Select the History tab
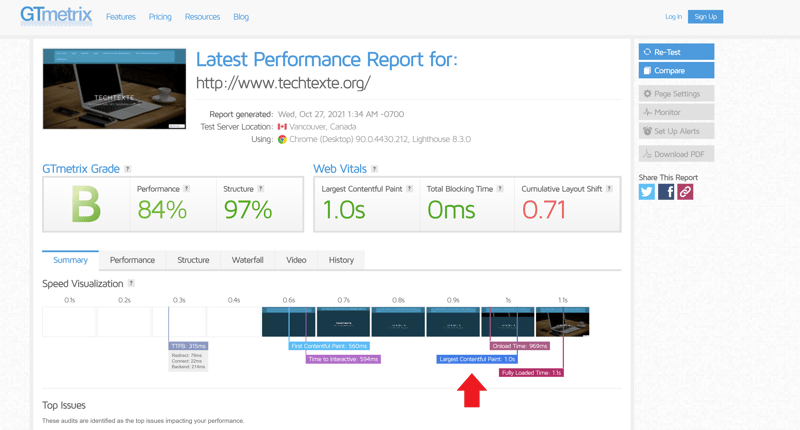800x430 pixels. click(341, 260)
